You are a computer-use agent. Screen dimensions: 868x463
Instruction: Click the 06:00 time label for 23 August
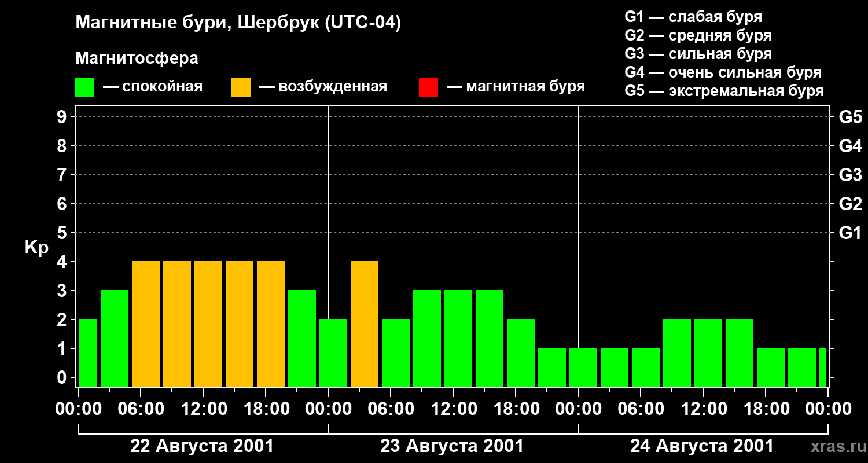click(x=391, y=409)
